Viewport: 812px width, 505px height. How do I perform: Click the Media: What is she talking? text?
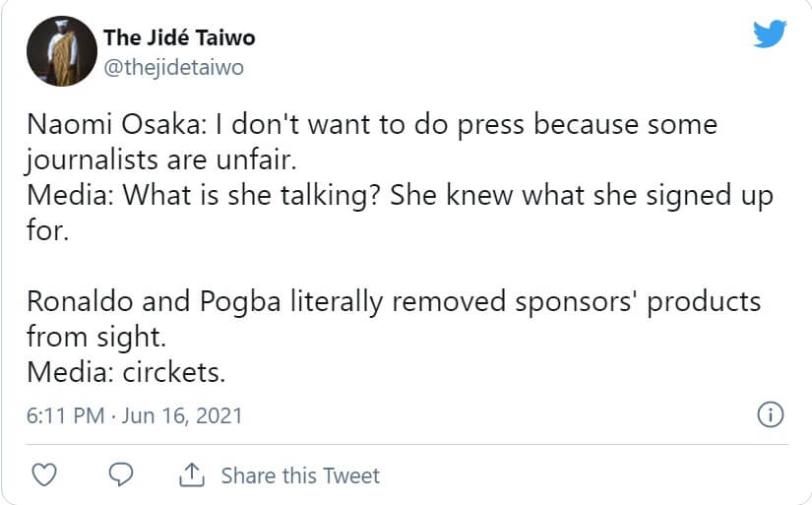tap(205, 195)
